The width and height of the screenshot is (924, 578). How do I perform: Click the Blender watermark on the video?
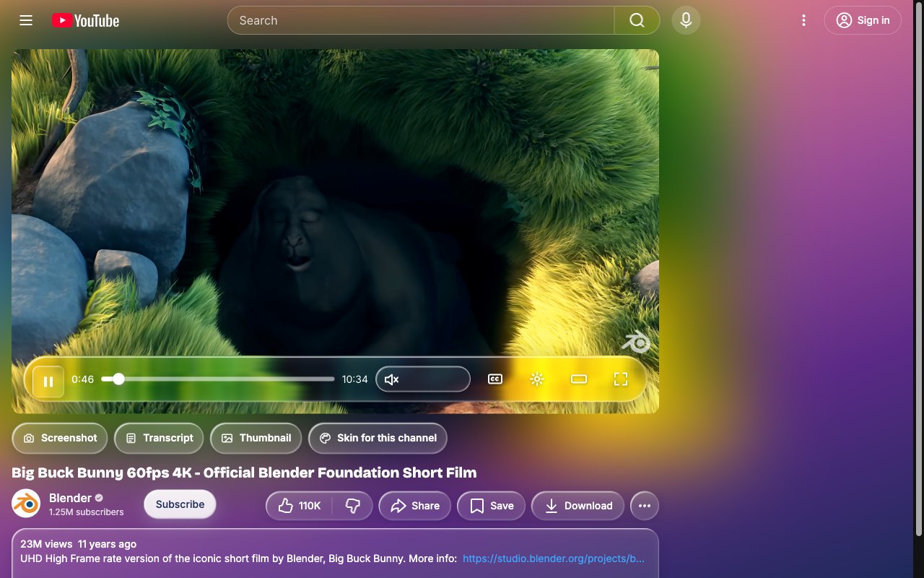pyautogui.click(x=637, y=342)
